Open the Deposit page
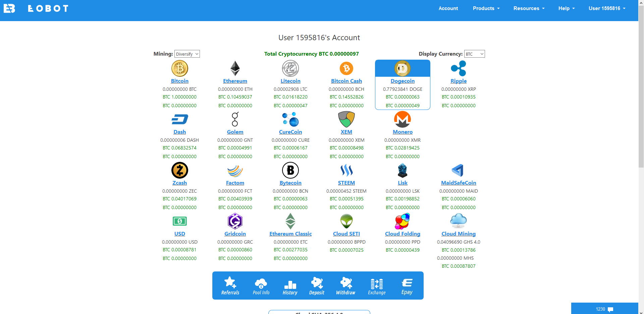 [317, 286]
